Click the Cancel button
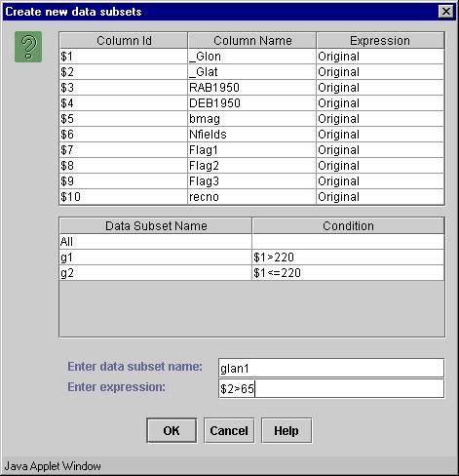459x476 pixels. [229, 430]
